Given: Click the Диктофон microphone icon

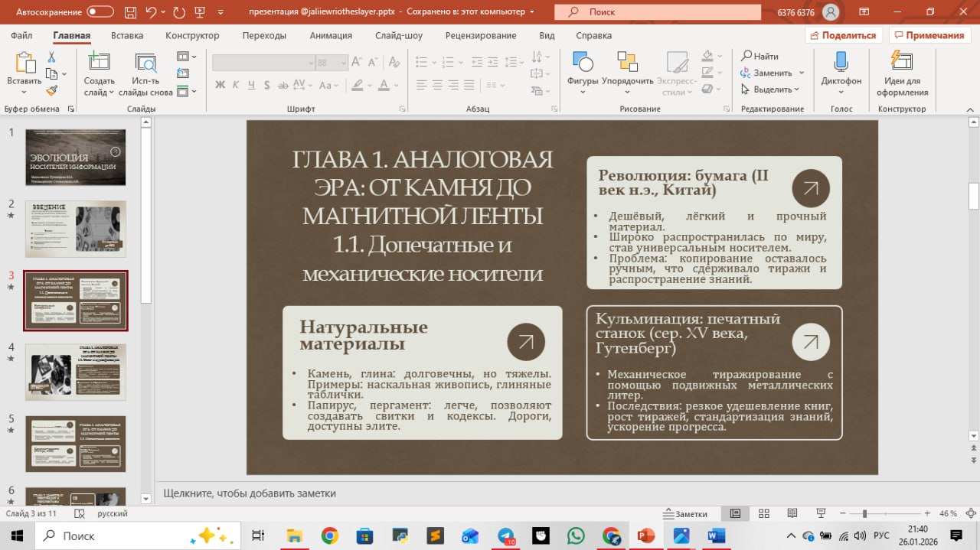Looking at the screenshot, I should click(841, 63).
